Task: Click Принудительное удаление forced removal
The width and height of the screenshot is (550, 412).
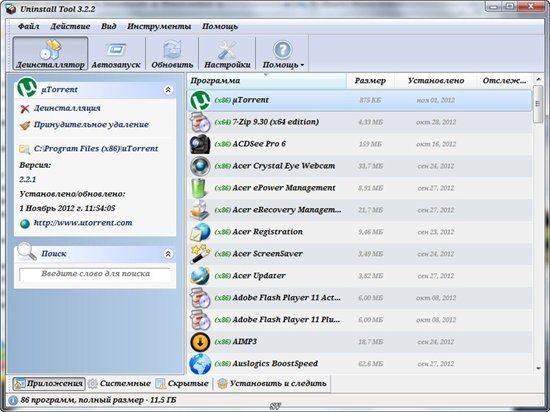Action: [91, 124]
